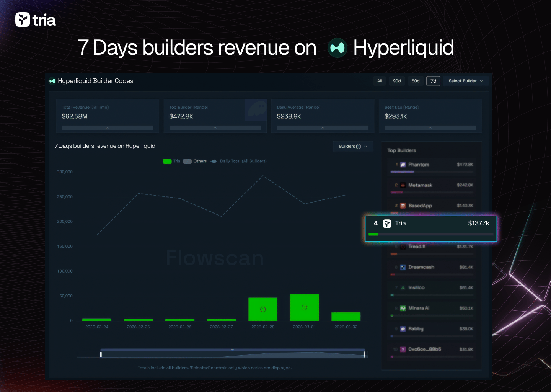Screen dimensions: 551x392
Task: Click the Phantom ghost icon in the Top Builder card
Action: [x=256, y=110]
